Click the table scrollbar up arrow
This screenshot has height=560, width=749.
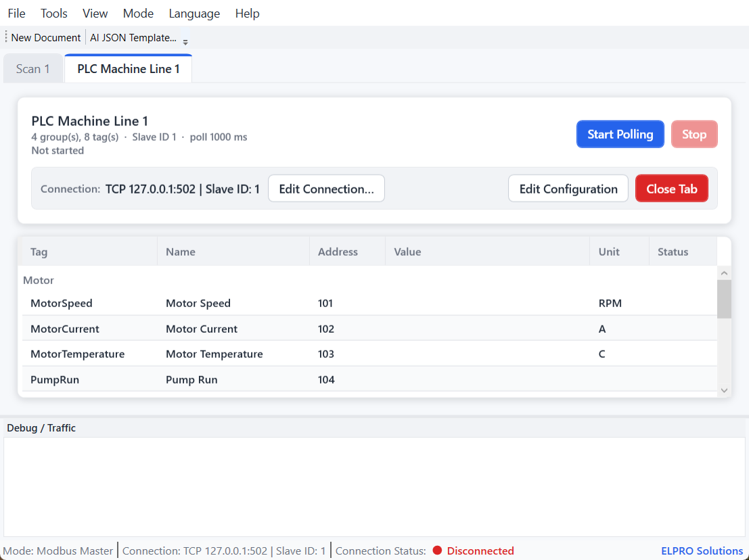(724, 273)
